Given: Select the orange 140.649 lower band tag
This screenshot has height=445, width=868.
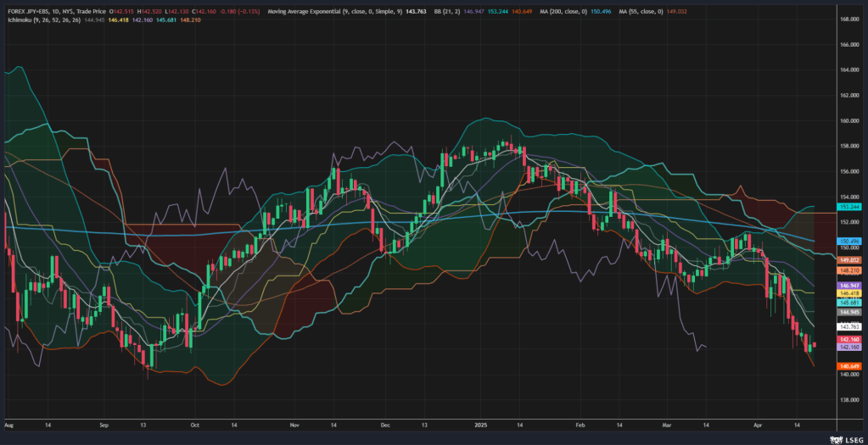Looking at the screenshot, I should point(850,366).
